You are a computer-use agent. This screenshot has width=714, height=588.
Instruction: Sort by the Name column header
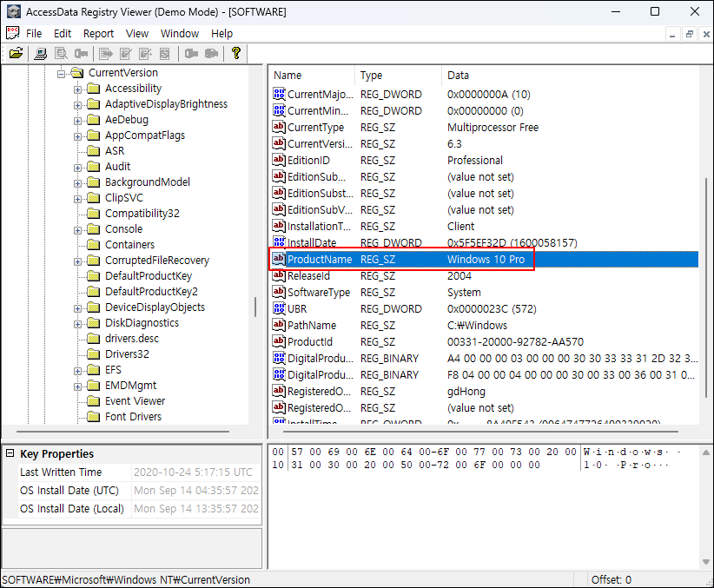[x=312, y=76]
